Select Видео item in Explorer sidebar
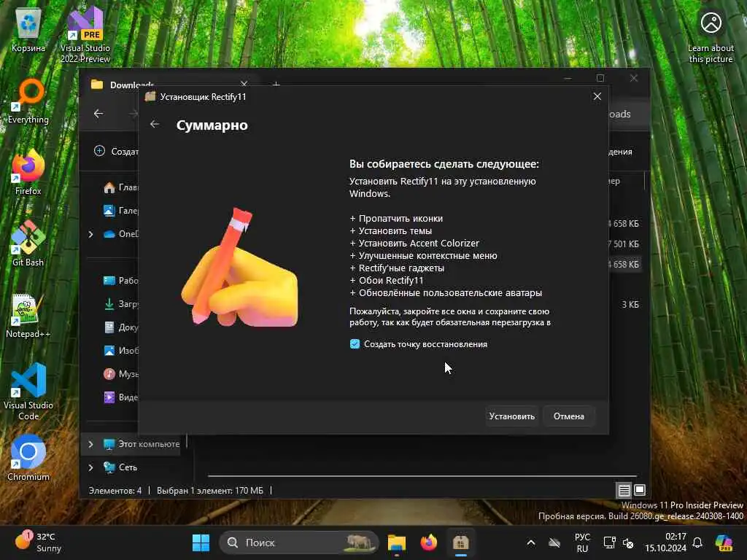 click(x=120, y=397)
